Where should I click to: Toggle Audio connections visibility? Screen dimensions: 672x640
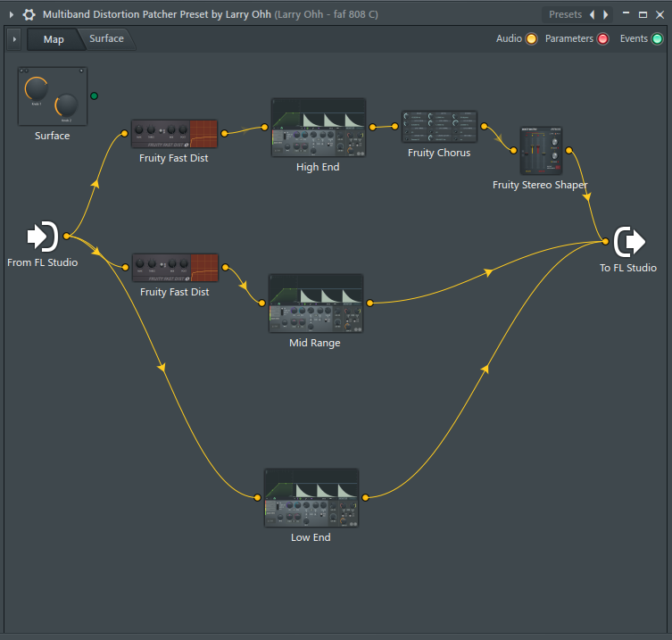click(531, 39)
